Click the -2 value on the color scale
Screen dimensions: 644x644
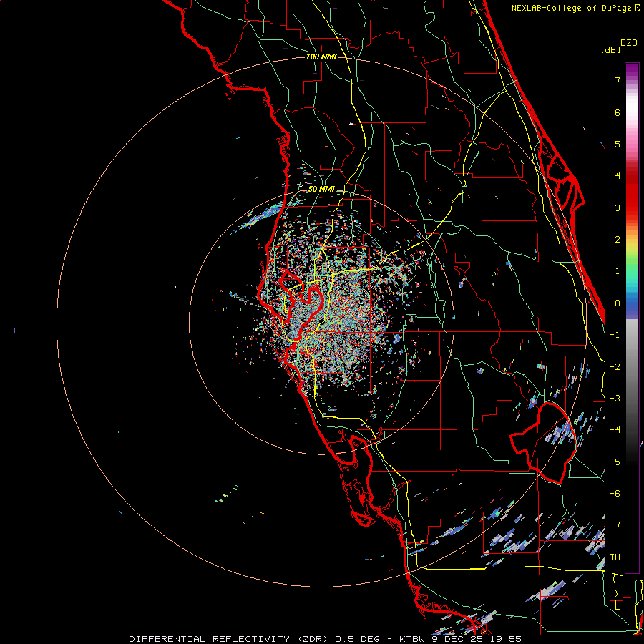tap(615, 367)
